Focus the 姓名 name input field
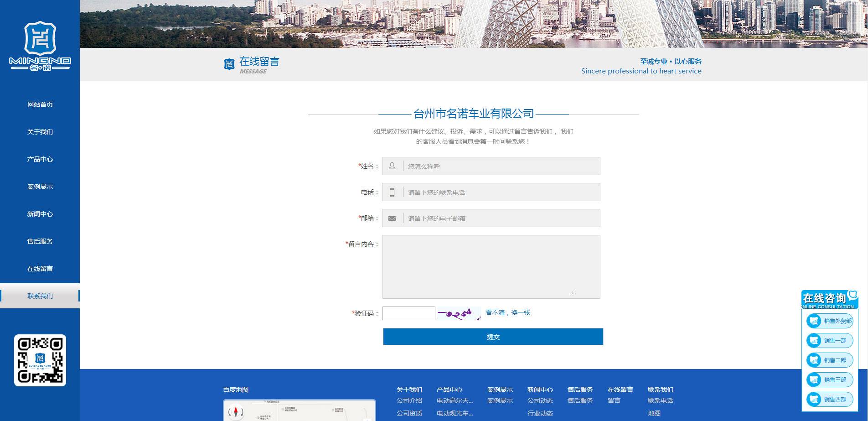Screen dimensions: 868x421 [x=501, y=166]
